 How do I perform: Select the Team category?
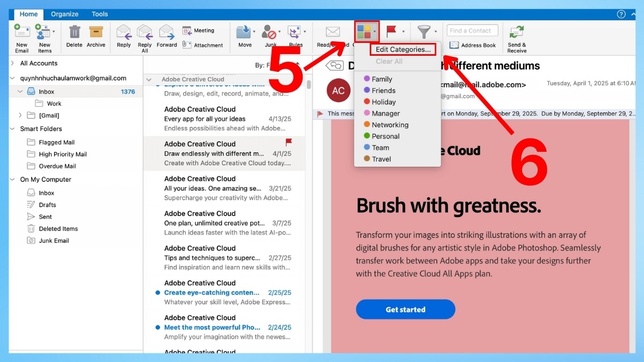pos(398,147)
